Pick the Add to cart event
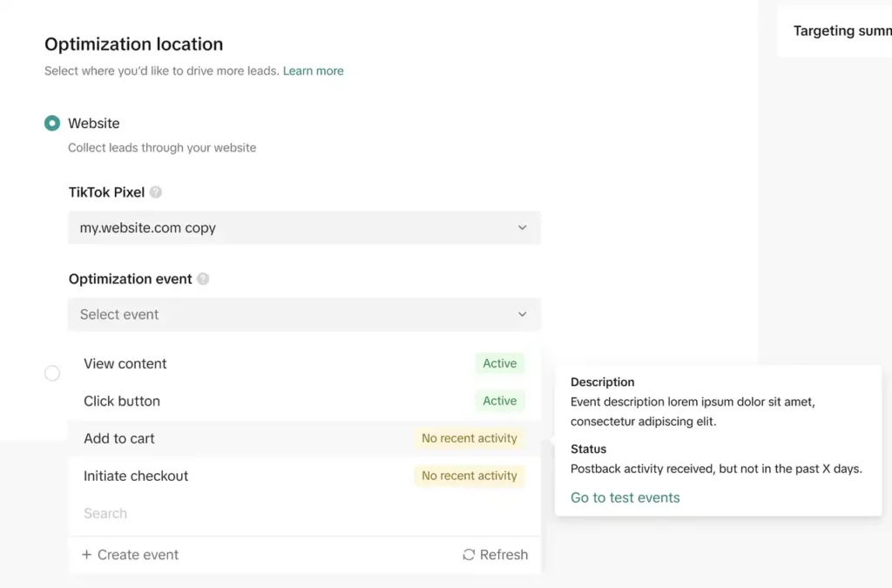892x588 pixels. [119, 439]
